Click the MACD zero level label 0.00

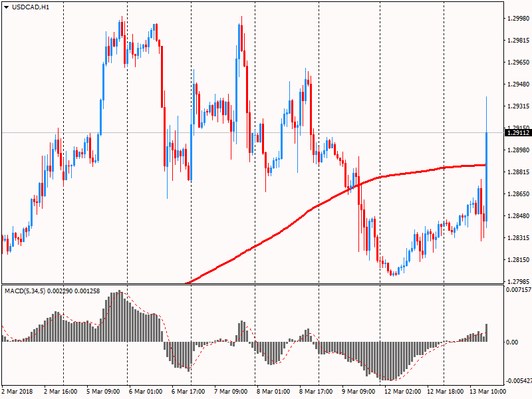point(512,342)
